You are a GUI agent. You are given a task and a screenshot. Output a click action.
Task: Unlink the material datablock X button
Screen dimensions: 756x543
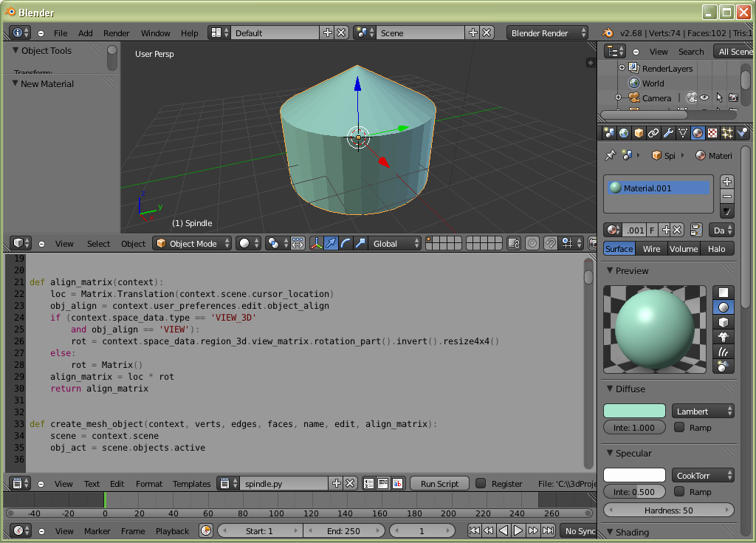tap(678, 230)
